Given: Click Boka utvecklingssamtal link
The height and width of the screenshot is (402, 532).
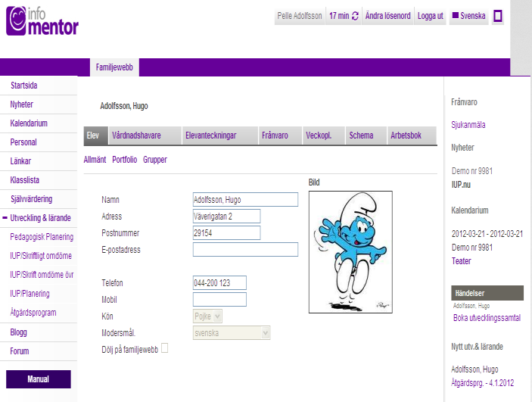Looking at the screenshot, I should (487, 318).
